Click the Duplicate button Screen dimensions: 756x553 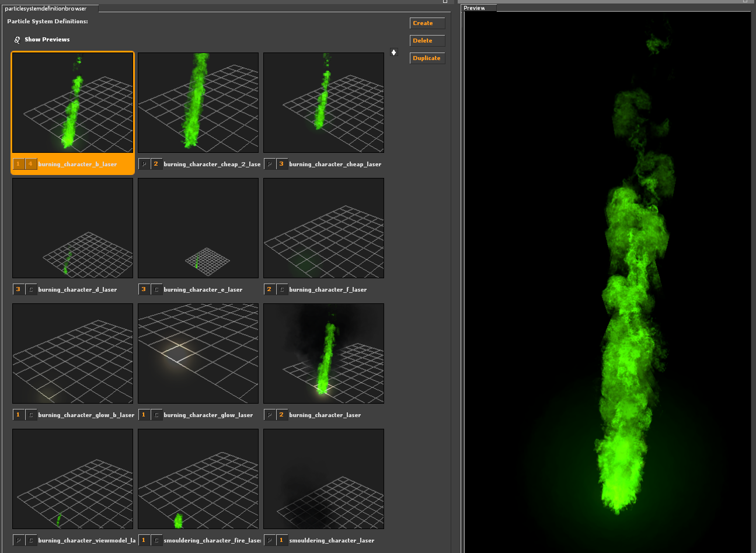coord(427,58)
